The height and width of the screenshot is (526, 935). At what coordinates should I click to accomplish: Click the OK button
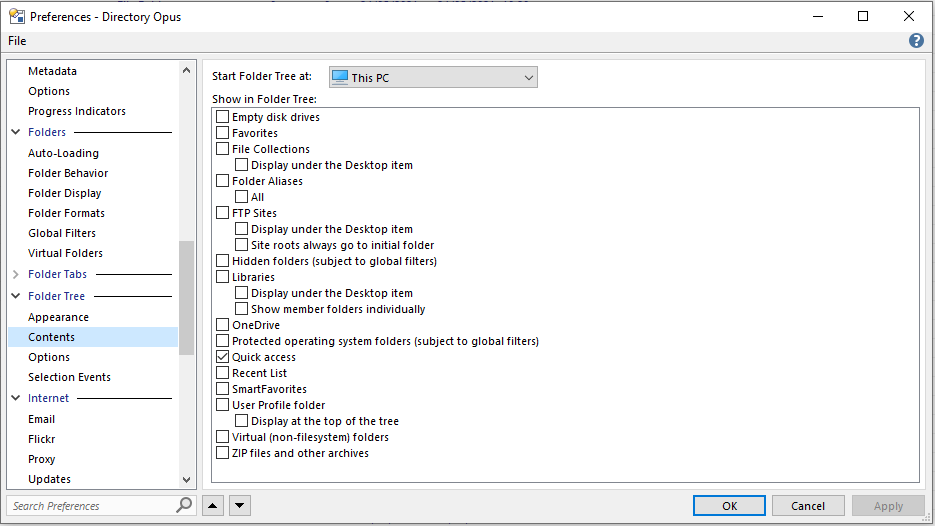pyautogui.click(x=729, y=506)
